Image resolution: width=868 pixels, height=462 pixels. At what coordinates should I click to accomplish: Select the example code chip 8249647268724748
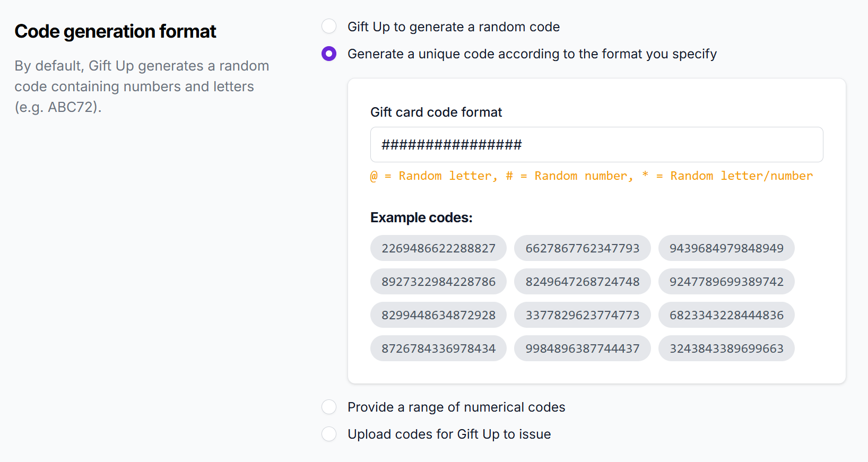point(582,282)
